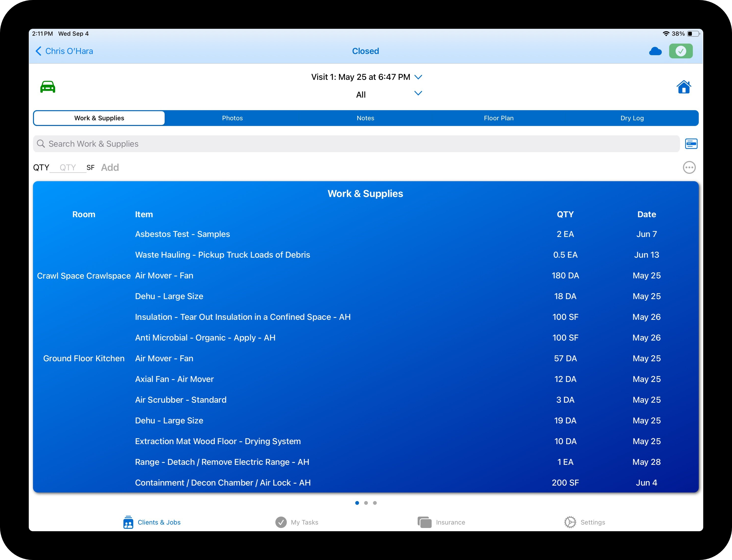The height and width of the screenshot is (560, 732).
Task: Expand the All rooms filter dropdown
Action: point(418,93)
